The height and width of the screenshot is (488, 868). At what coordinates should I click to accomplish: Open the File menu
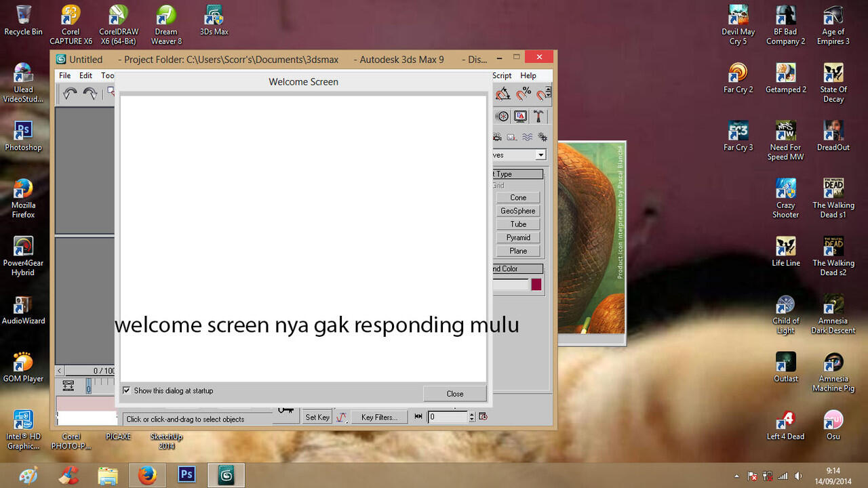[64, 76]
